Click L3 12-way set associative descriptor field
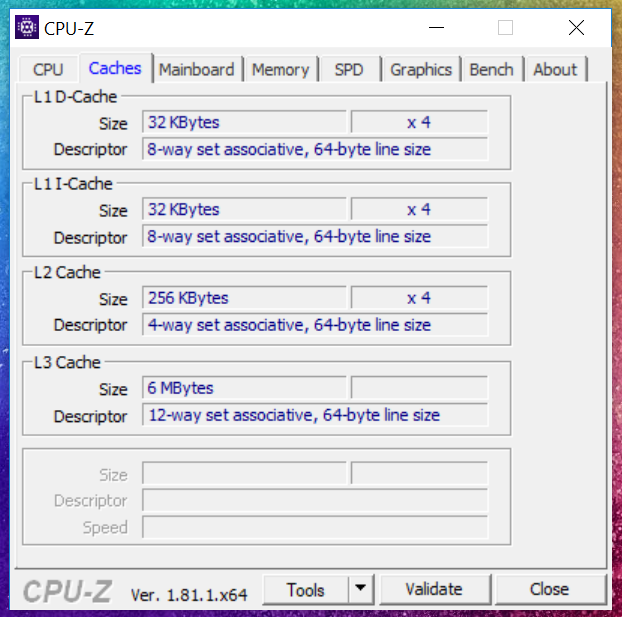 coord(315,415)
